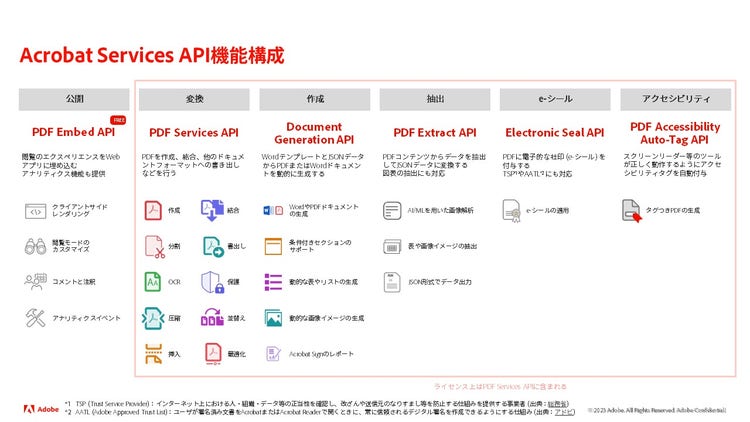Click the Word and PDF document generation icon
750x422 pixels.
[273, 211]
